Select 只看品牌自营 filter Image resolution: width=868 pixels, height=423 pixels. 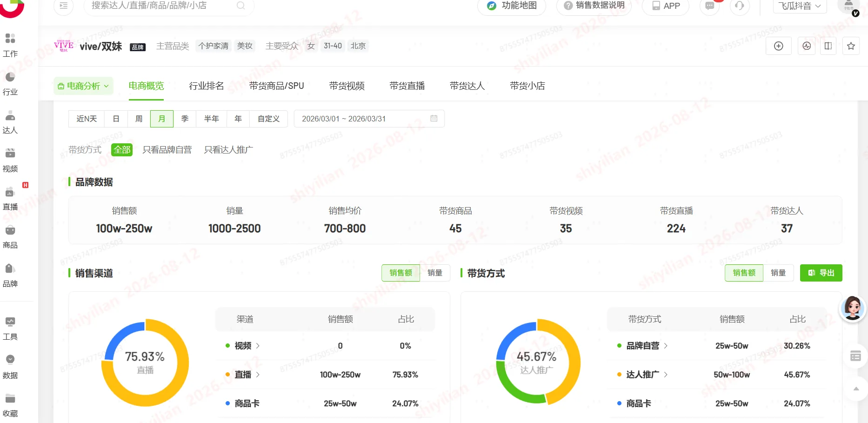click(167, 150)
